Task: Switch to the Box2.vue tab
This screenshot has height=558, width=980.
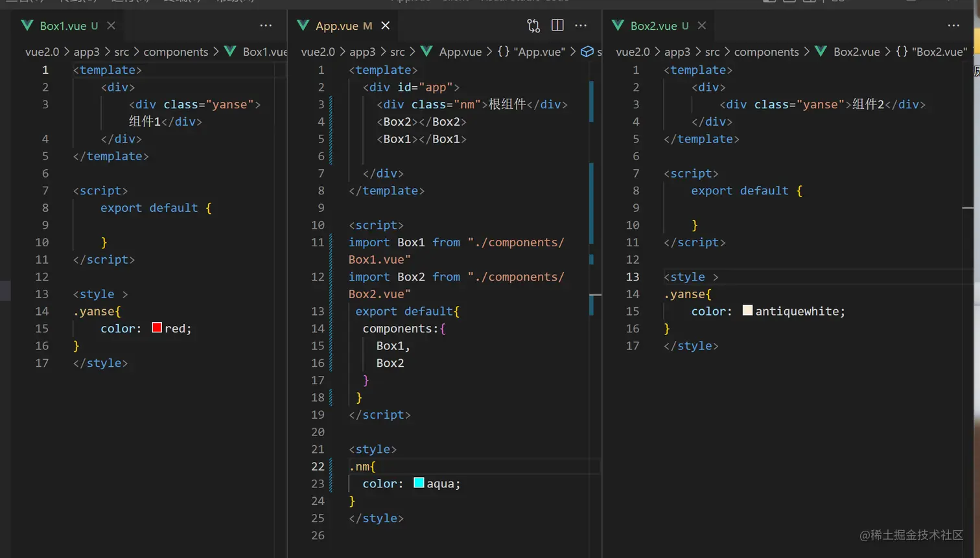Action: point(653,26)
